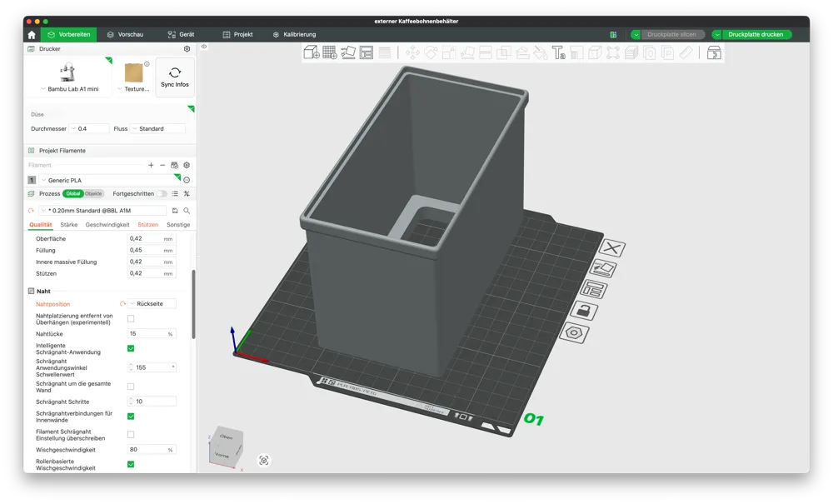Toggle the Fortgeschritten advanced switch
This screenshot has width=833, height=504.
(162, 194)
